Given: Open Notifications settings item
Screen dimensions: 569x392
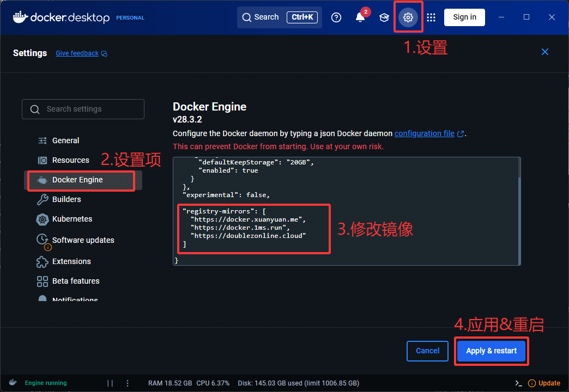Looking at the screenshot, I should pyautogui.click(x=75, y=299).
